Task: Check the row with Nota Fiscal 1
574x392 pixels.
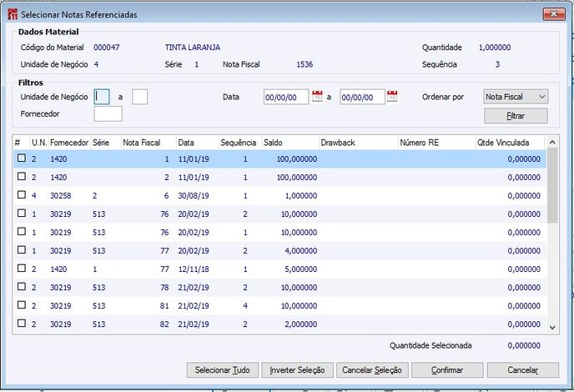Action: [x=22, y=158]
